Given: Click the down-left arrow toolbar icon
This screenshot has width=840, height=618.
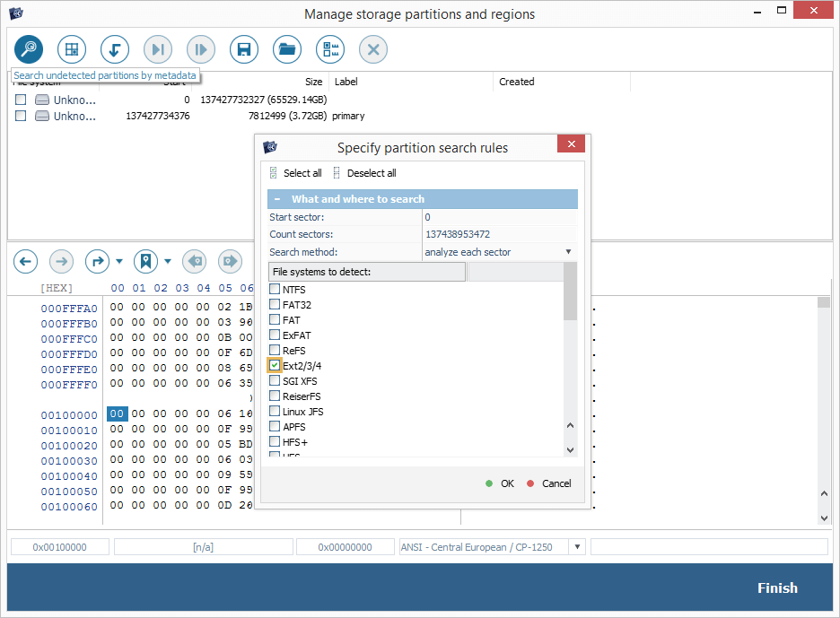Looking at the screenshot, I should tap(115, 48).
